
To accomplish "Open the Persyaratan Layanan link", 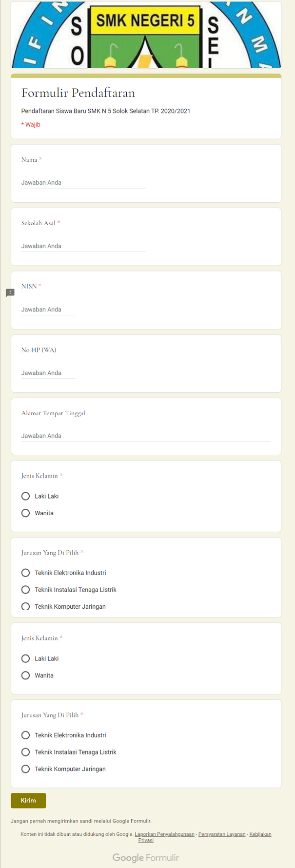I will point(222,834).
